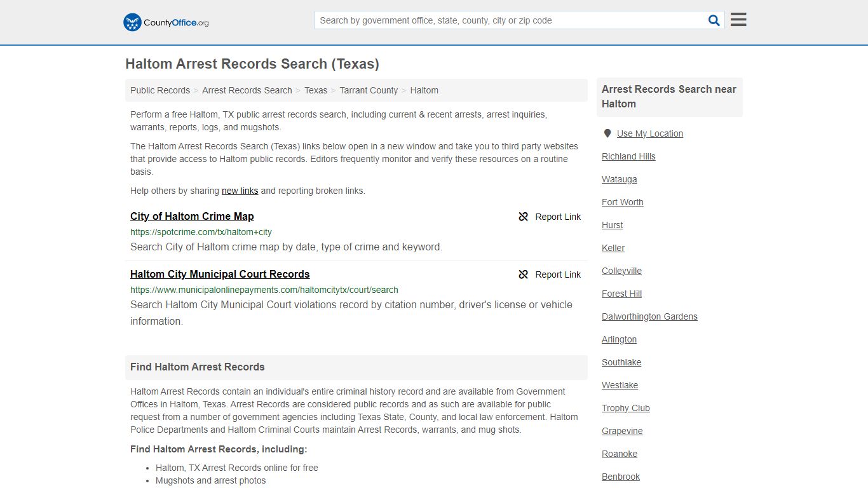Visit the municipalonlinepayments.com URL
Image resolution: width=868 pixels, height=488 pixels.
point(264,290)
